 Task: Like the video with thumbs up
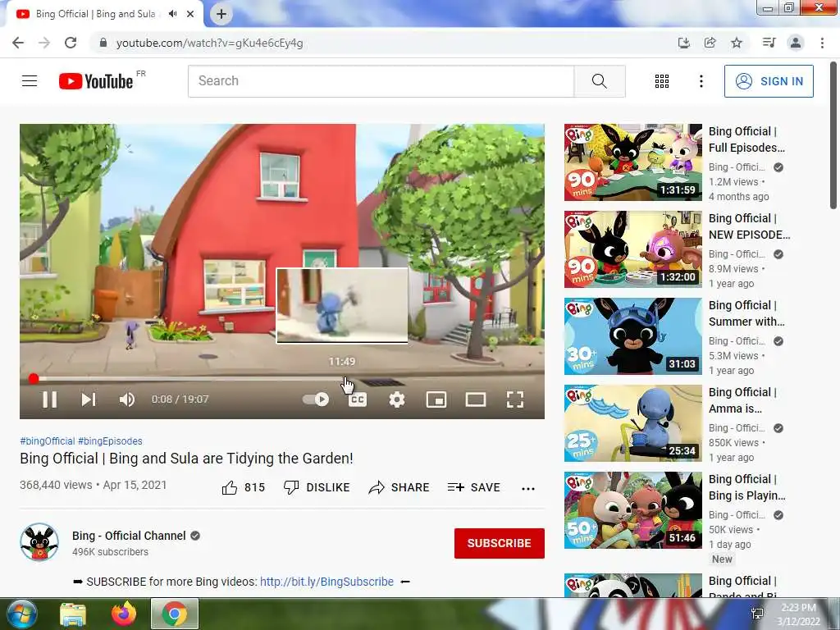(243, 487)
